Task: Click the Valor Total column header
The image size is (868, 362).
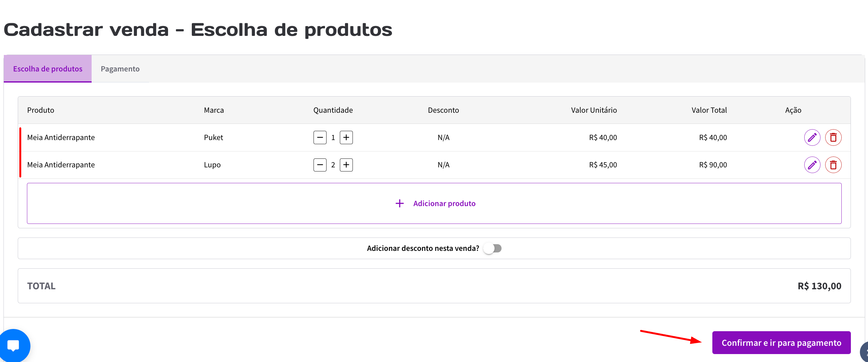Action: point(709,110)
